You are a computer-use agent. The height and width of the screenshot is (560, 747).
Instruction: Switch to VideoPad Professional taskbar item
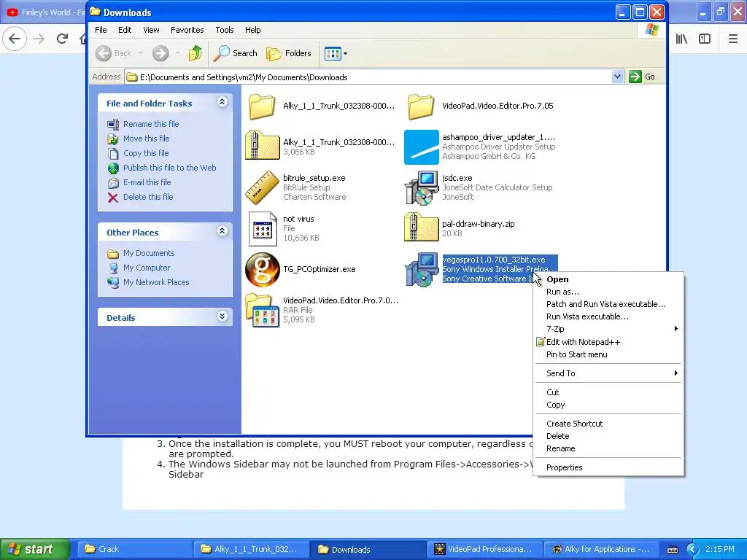click(484, 549)
